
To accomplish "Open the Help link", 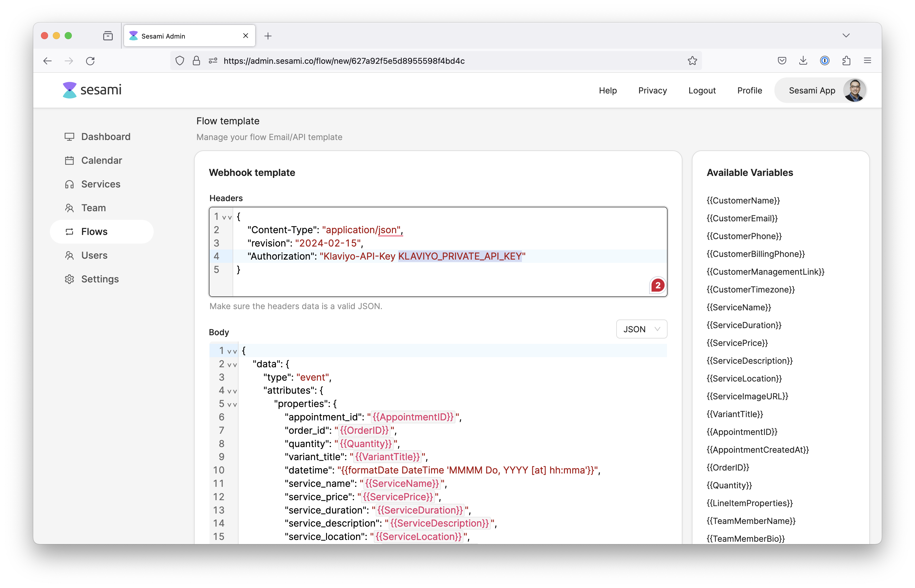I will tap(608, 90).
